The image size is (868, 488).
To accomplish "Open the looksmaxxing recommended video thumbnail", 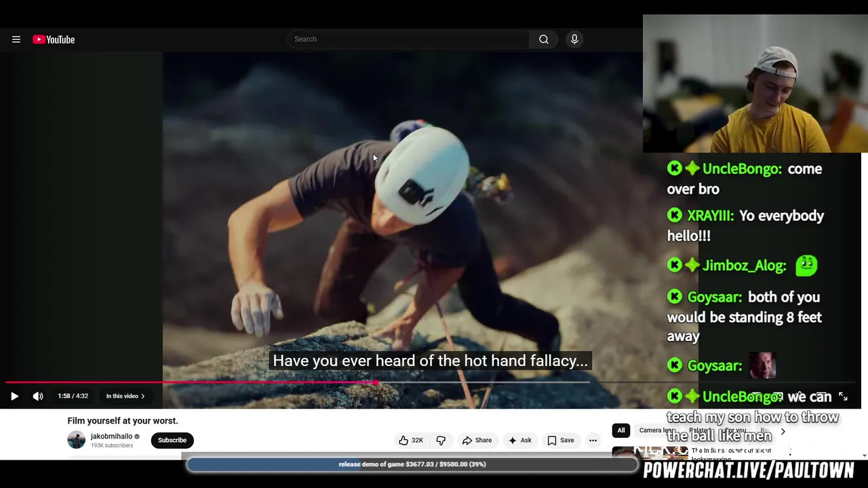I will point(650,453).
